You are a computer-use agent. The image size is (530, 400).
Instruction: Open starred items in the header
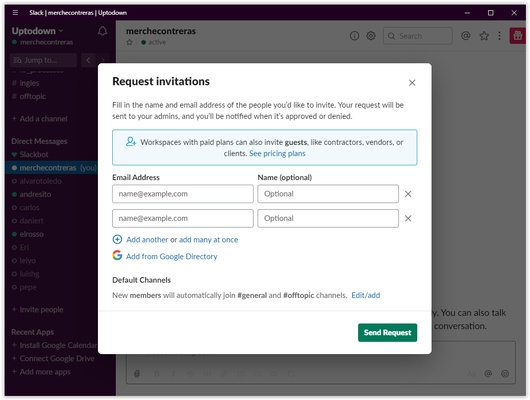(484, 36)
